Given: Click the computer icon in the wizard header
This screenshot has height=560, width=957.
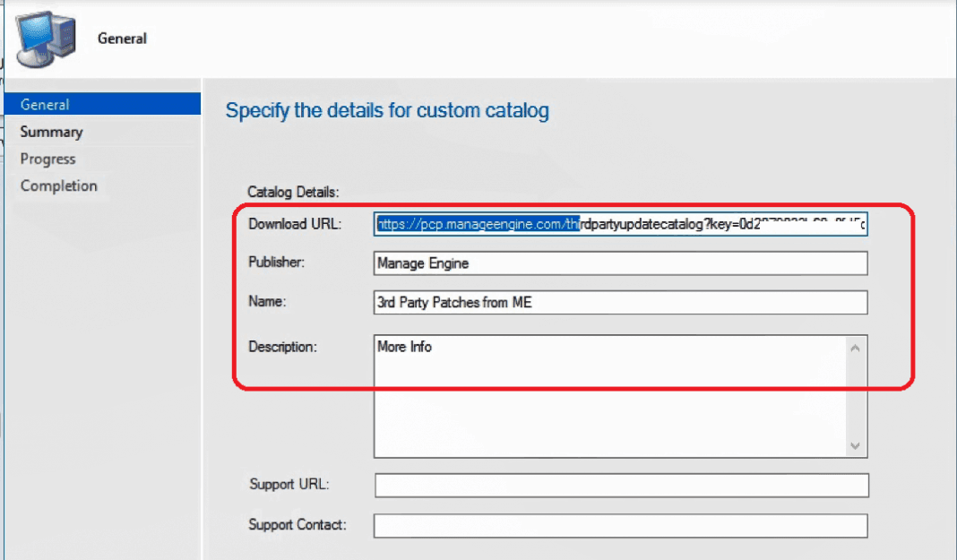Looking at the screenshot, I should coord(46,39).
